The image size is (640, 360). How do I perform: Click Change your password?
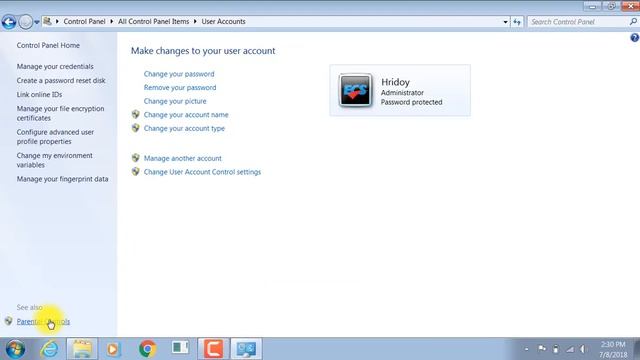coord(179,74)
